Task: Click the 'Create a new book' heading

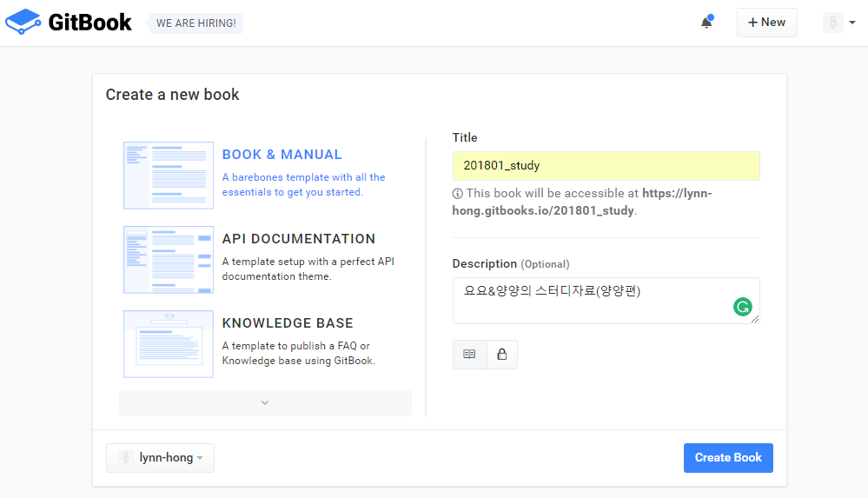Action: tap(172, 95)
